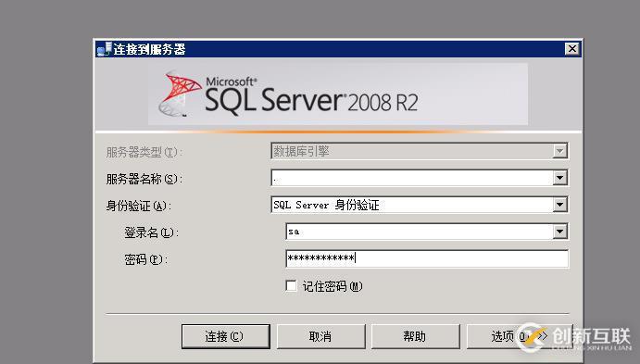Image resolution: width=640 pixels, height=364 pixels.
Task: Click the disabled 服务器类型 dropdown arrow
Action: point(560,151)
